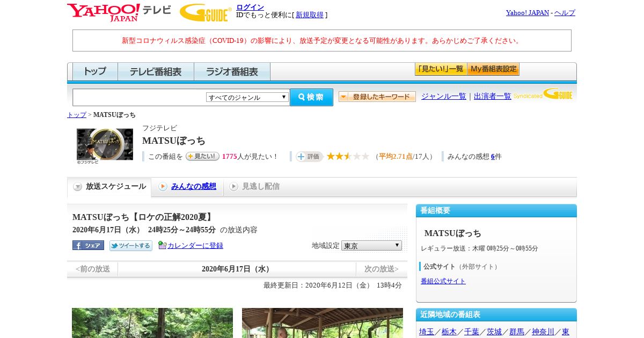Click the star rating display
The width and height of the screenshot is (644, 338).
[348, 156]
